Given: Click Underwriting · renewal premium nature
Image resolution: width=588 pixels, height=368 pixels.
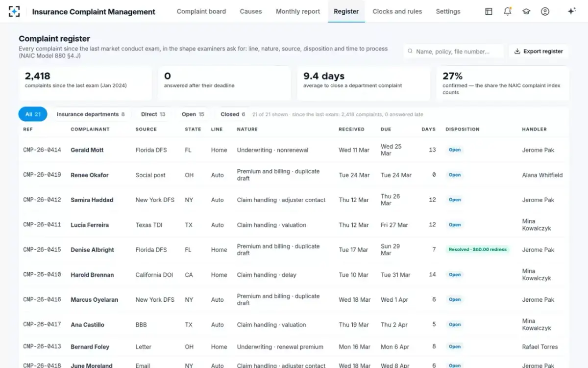Looking at the screenshot, I should click(x=280, y=347).
